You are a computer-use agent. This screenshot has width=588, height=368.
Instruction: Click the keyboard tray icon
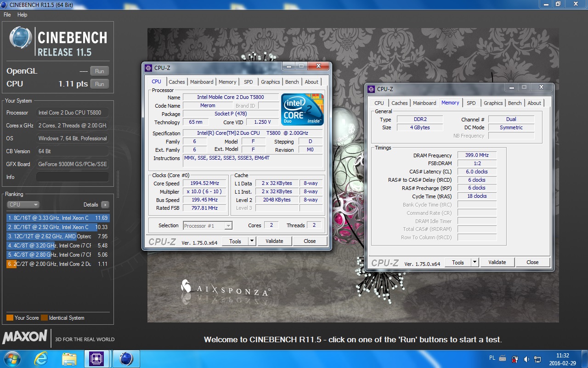(503, 358)
